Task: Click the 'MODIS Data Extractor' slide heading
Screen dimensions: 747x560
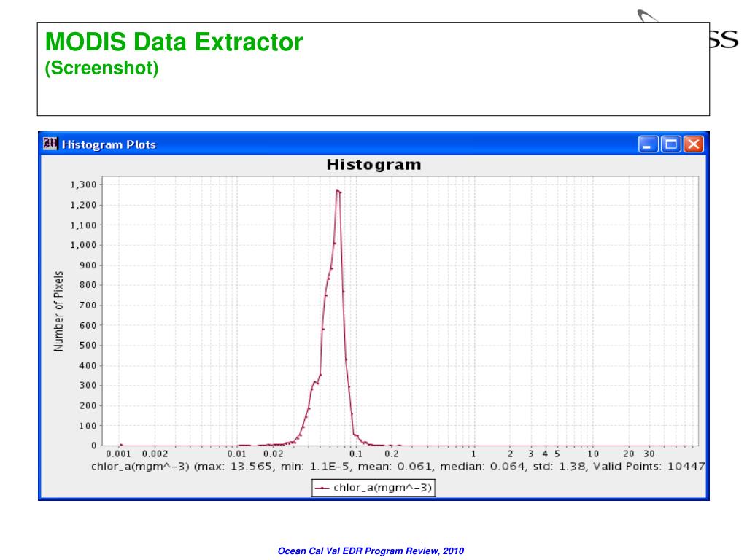Action: click(174, 42)
